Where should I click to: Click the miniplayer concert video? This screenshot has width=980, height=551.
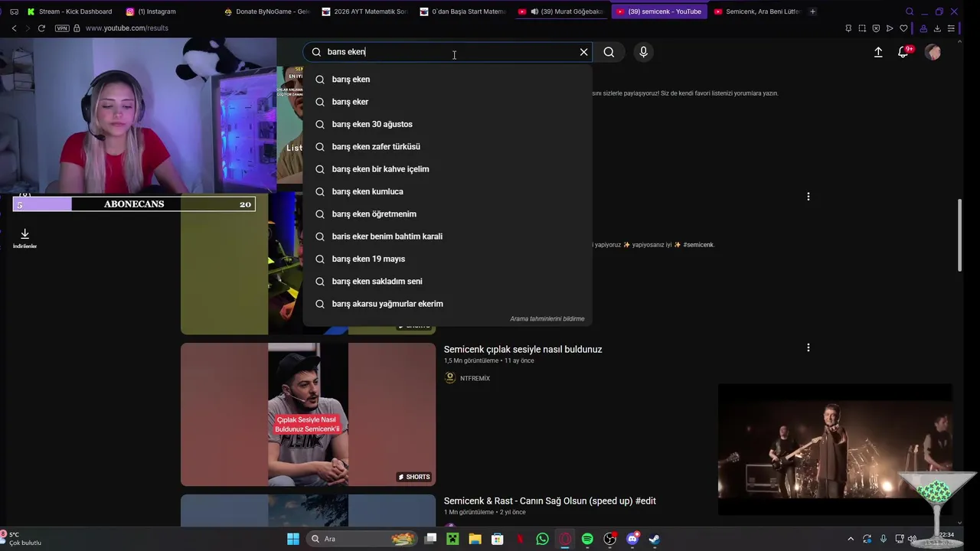pos(835,450)
